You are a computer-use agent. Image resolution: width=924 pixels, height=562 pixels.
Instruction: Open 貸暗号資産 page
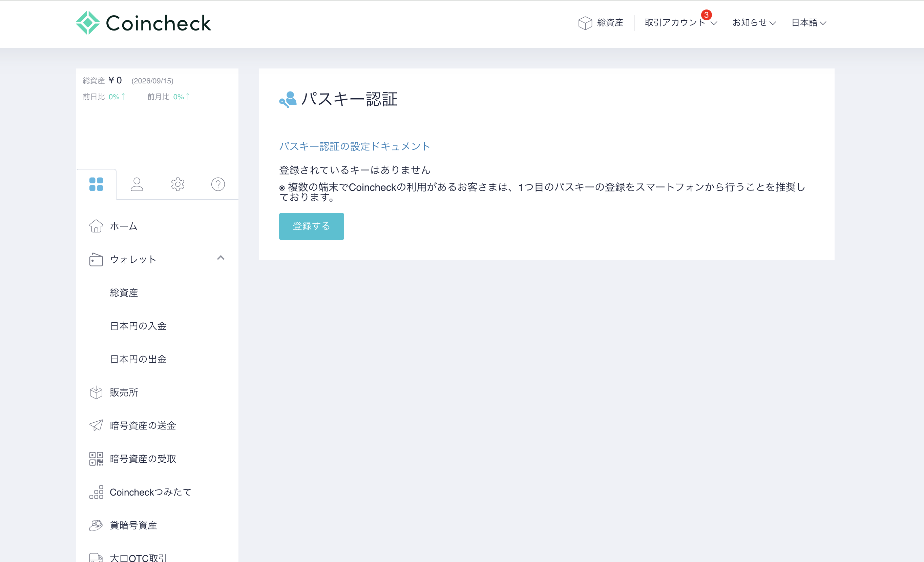[x=133, y=525]
